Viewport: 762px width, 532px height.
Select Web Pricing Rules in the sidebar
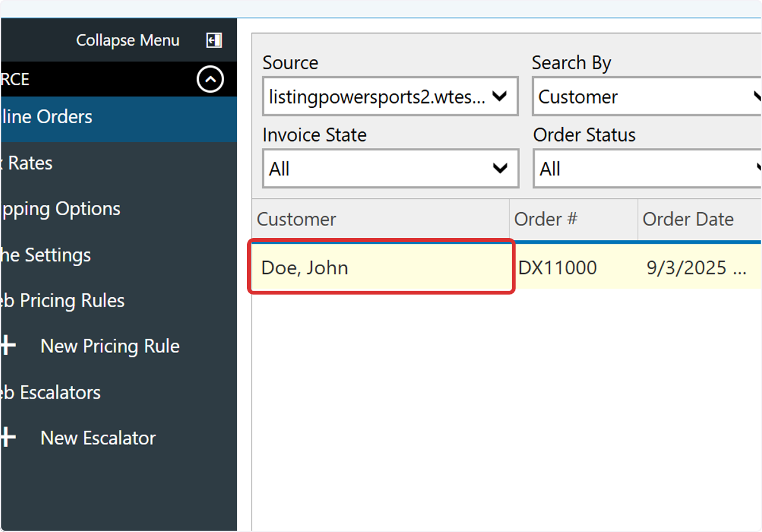(118, 300)
